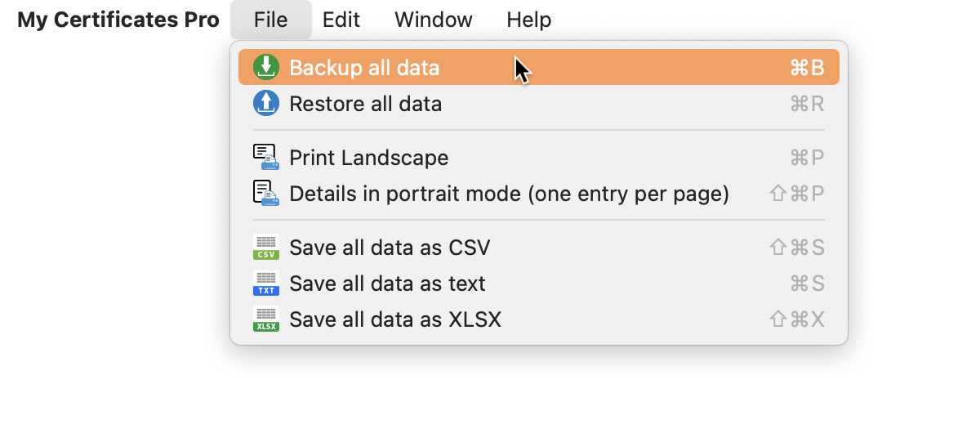The image size is (980, 433).
Task: Open the Window menu
Action: [x=433, y=20]
